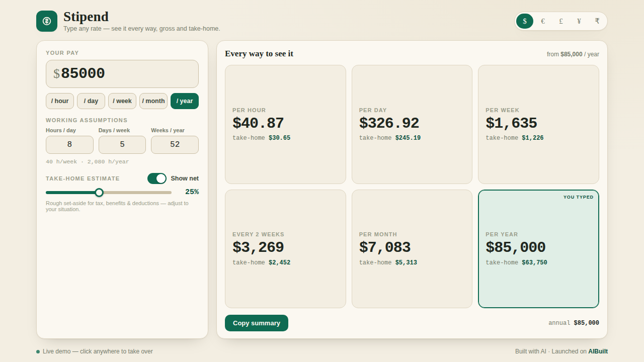This screenshot has height=362, width=644.
Task: Click the 'annual $85,000' footer value
Action: click(x=574, y=323)
